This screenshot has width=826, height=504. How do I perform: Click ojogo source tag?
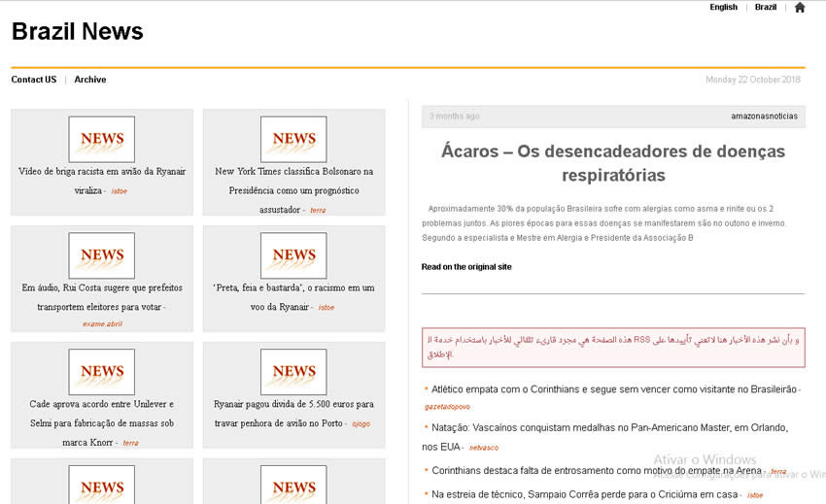(361, 424)
